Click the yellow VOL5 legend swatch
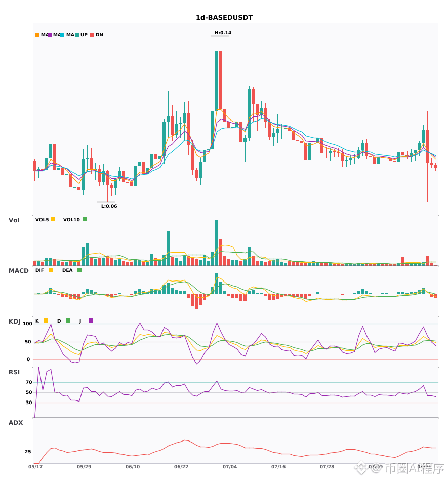 (x=53, y=219)
